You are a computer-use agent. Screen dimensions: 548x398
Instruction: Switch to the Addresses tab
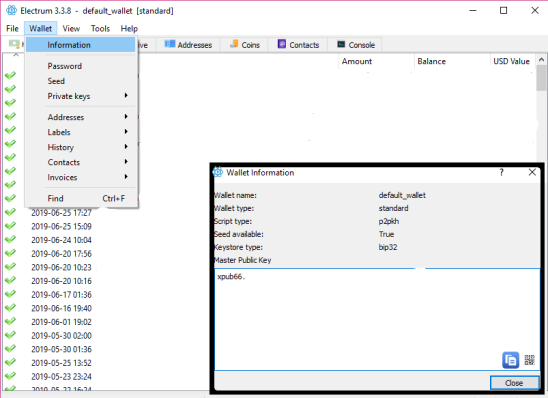coord(189,45)
